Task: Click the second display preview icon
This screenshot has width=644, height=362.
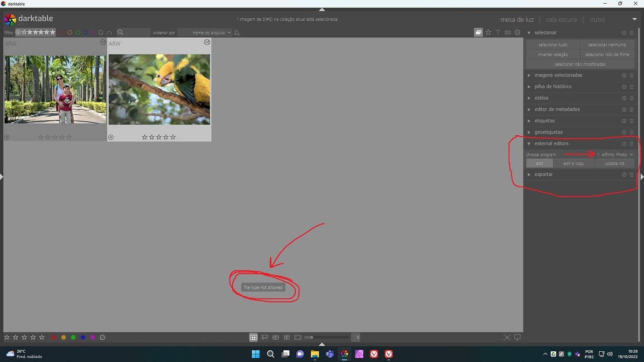Action: coord(517,337)
